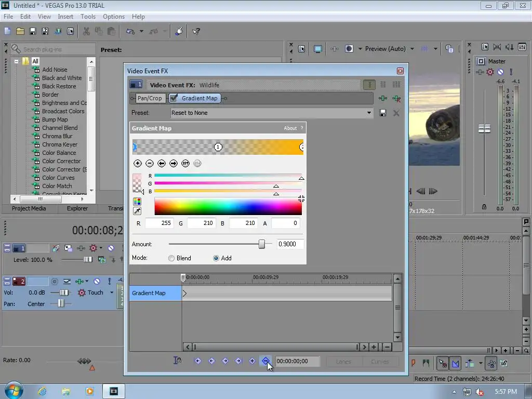Select the Blend mode radio button
Viewport: 532px width, 399px height.
171,258
